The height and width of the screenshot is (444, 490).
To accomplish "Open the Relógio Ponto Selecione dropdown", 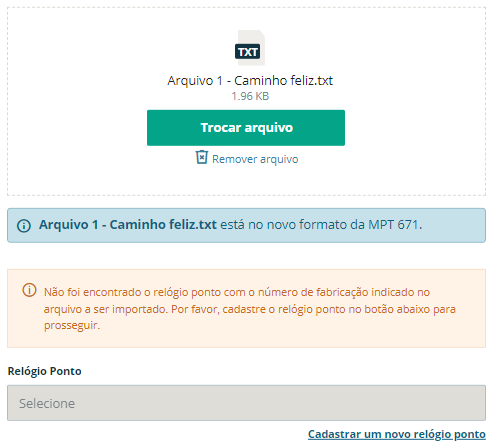I will pyautogui.click(x=246, y=403).
